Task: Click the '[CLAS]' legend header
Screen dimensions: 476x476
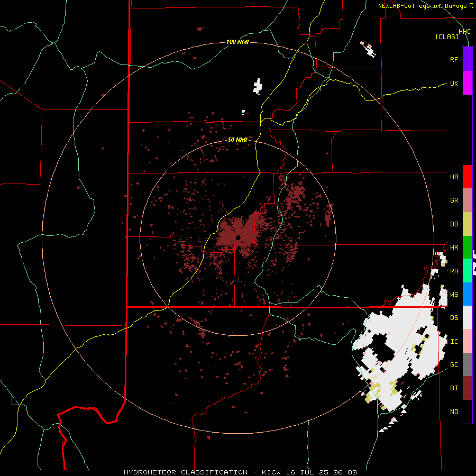Action: pyautogui.click(x=447, y=36)
